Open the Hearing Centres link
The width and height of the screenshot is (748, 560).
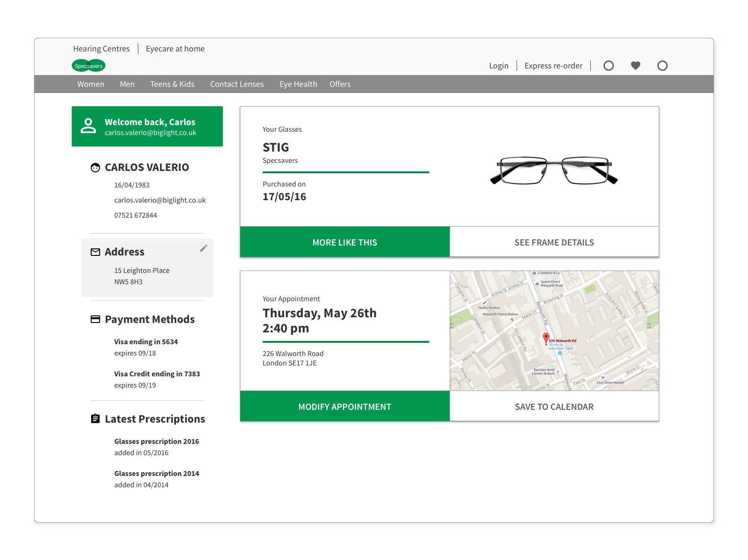102,49
